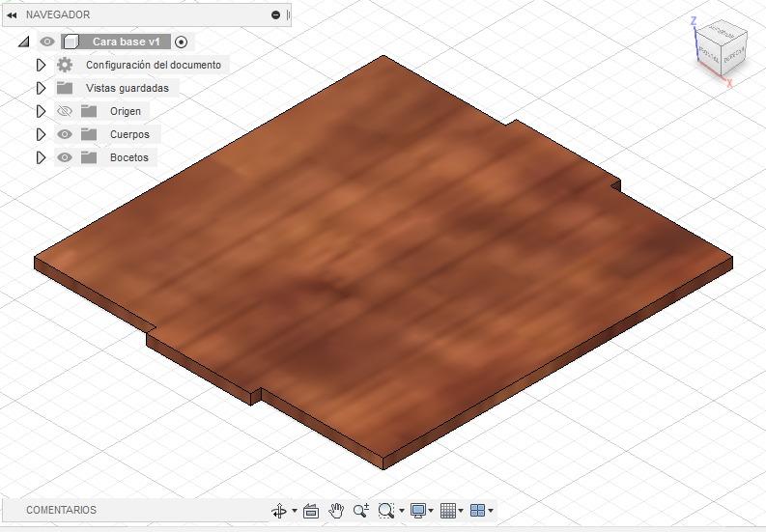
Task: Click the Cuerpos folder icon
Action: (89, 134)
